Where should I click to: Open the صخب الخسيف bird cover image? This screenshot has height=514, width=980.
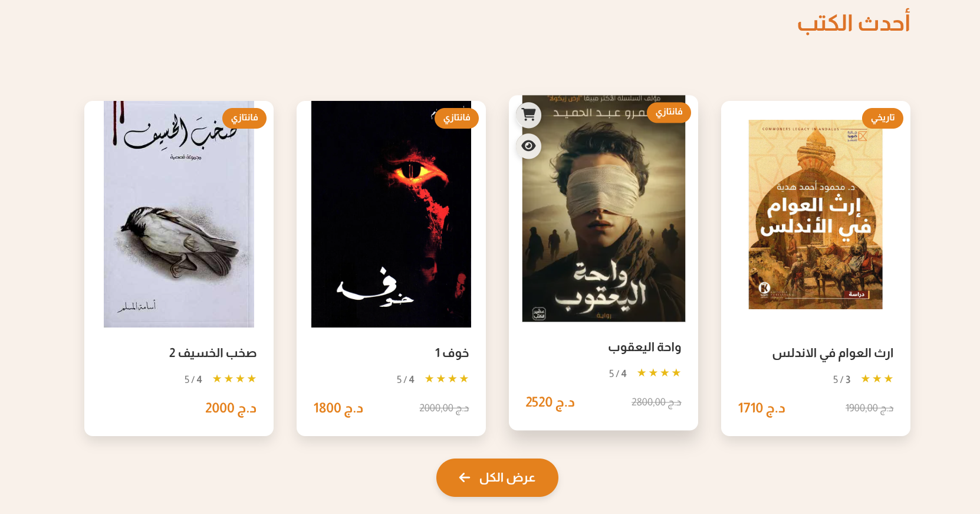coord(179,214)
